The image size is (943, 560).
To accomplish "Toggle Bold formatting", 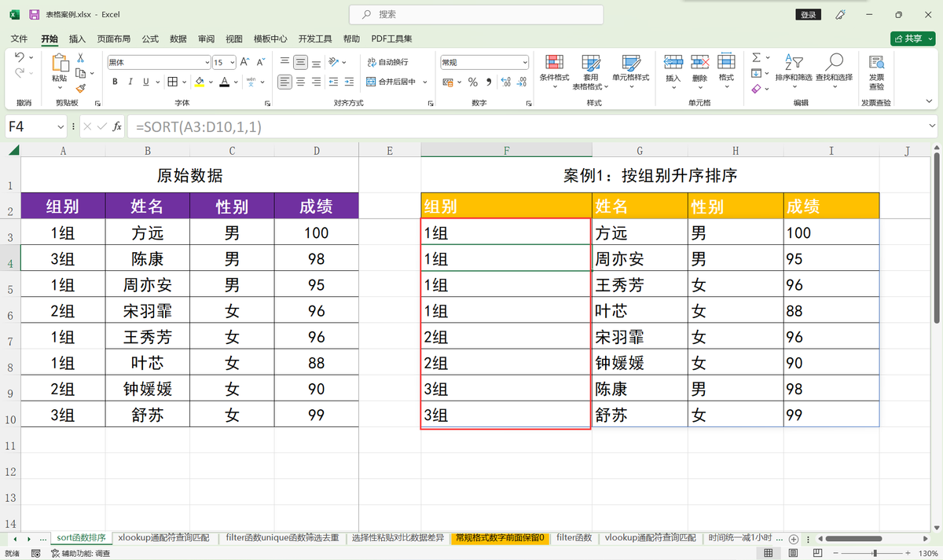I will 115,82.
